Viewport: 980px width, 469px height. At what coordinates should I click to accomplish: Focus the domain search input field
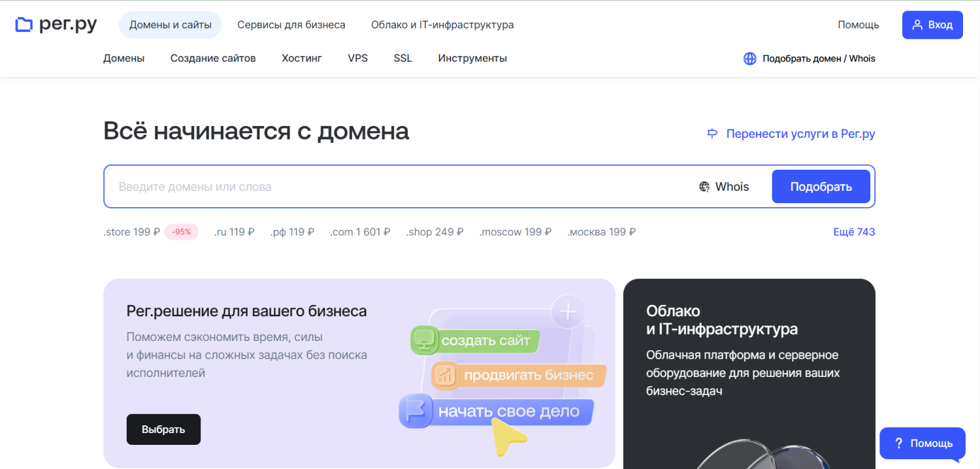(x=392, y=187)
